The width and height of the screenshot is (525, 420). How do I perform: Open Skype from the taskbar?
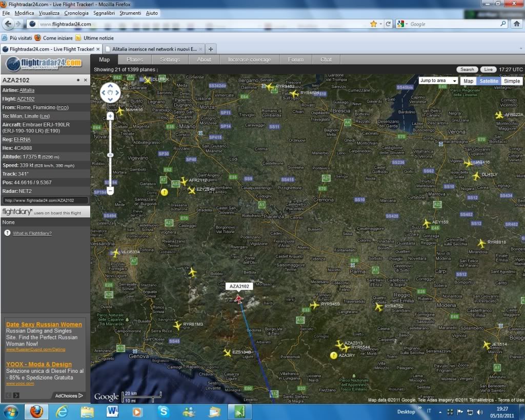coord(164,411)
